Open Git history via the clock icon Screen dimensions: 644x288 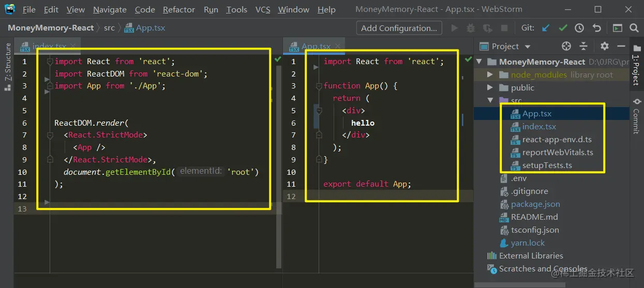tap(579, 28)
